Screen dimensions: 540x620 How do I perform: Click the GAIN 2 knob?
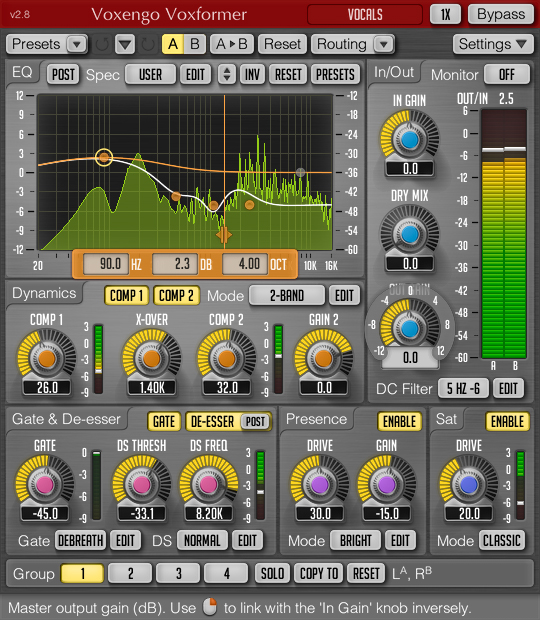coord(324,358)
